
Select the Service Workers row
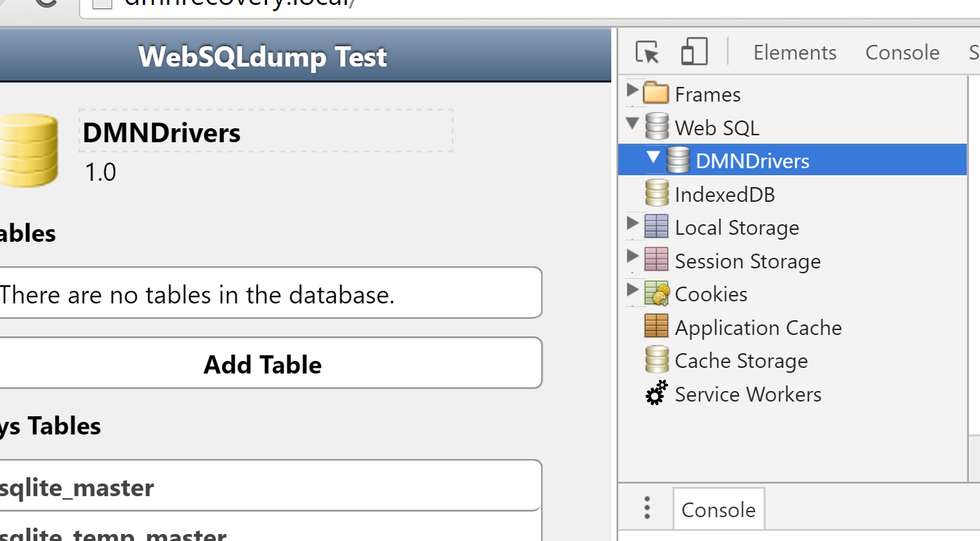tap(792, 394)
